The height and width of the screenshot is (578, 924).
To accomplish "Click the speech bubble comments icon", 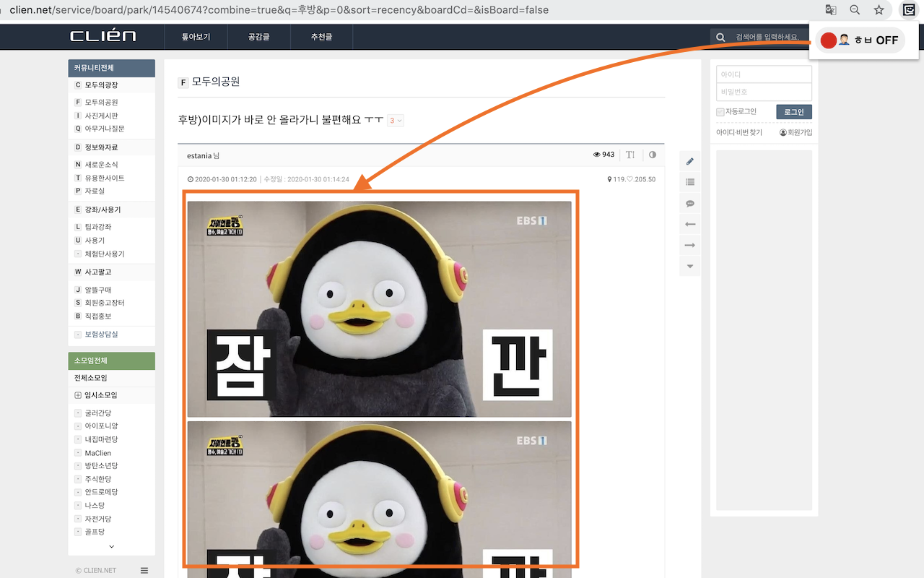I will (x=689, y=203).
